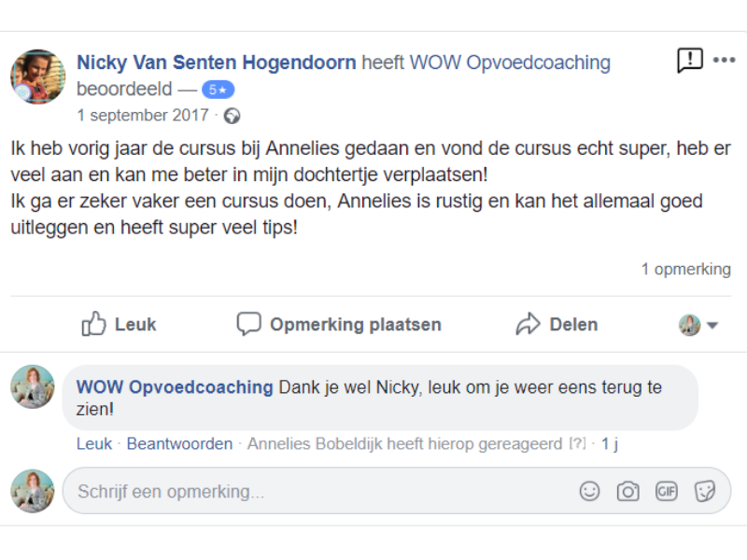Expand the profile selector dropdown arrow
Image resolution: width=747 pixels, height=560 pixels.
712,326
